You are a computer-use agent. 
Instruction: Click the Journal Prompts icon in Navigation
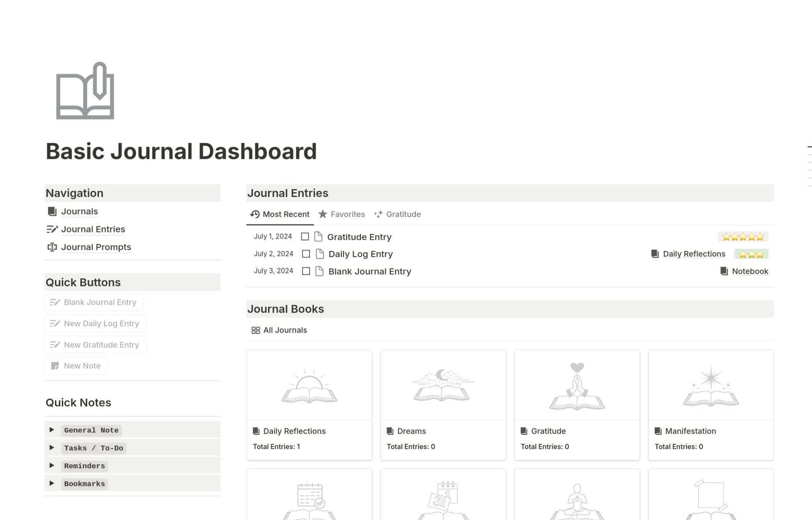(x=52, y=247)
